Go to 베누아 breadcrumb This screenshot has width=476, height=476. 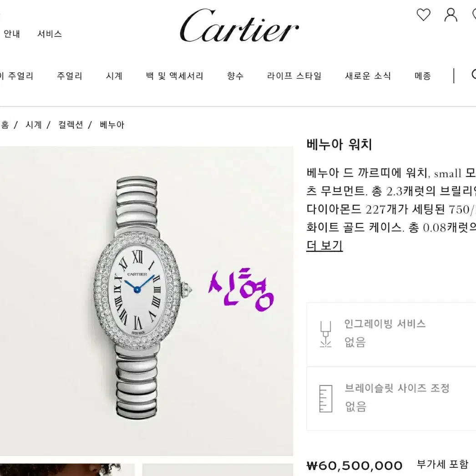coord(112,125)
